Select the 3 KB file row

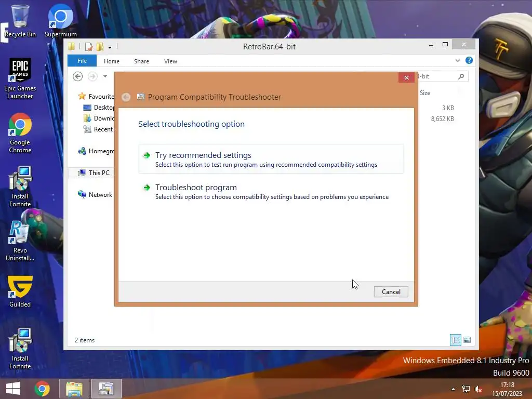[447, 108]
